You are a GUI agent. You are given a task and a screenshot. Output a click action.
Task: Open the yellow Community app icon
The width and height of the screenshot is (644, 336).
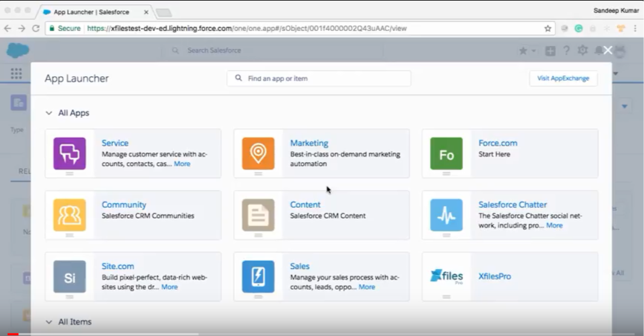pos(70,215)
